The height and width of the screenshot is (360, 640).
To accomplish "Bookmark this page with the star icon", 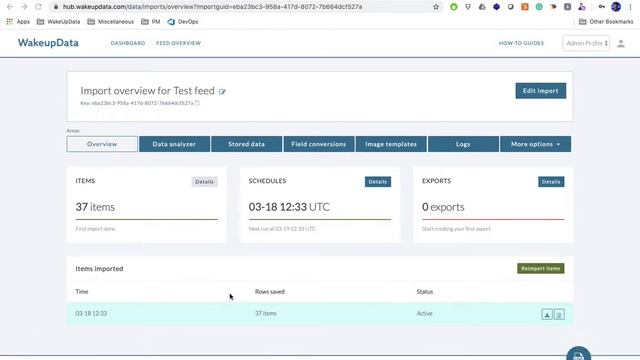I will tap(436, 7).
